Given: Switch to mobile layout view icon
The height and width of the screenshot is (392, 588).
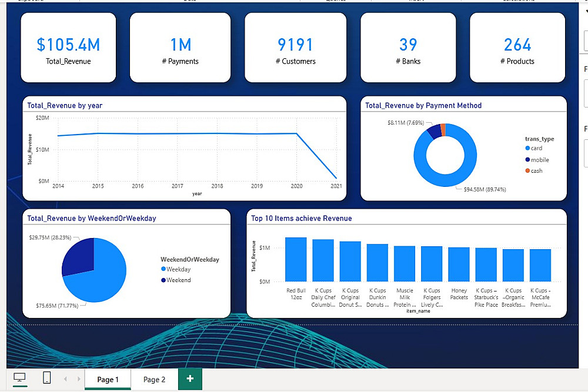Looking at the screenshot, I should 46,378.
